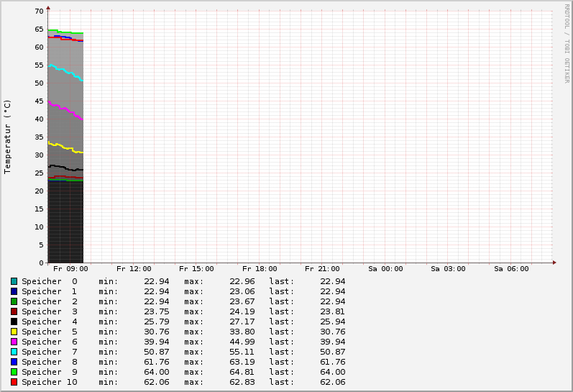Click the yellow Speicher 5 legend swatch
This screenshot has height=392, width=573.
pos(14,332)
